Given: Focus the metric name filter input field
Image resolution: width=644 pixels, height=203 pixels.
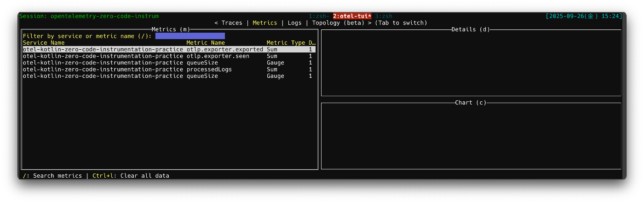Looking at the screenshot, I should pos(190,36).
